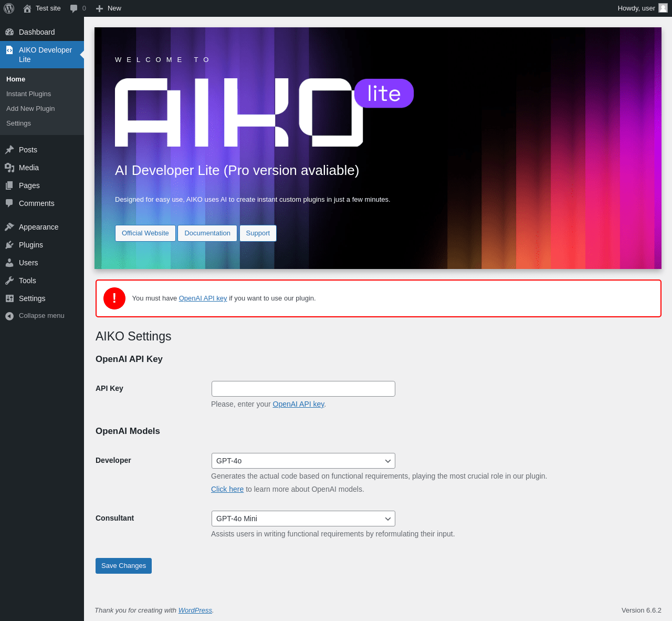Open the Dashboard menu item
672x621 pixels.
(42, 32)
